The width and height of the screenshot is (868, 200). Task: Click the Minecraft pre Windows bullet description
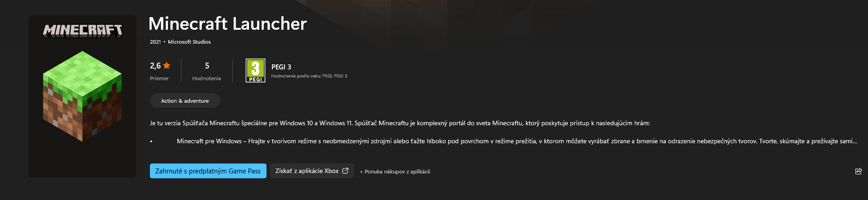click(516, 141)
